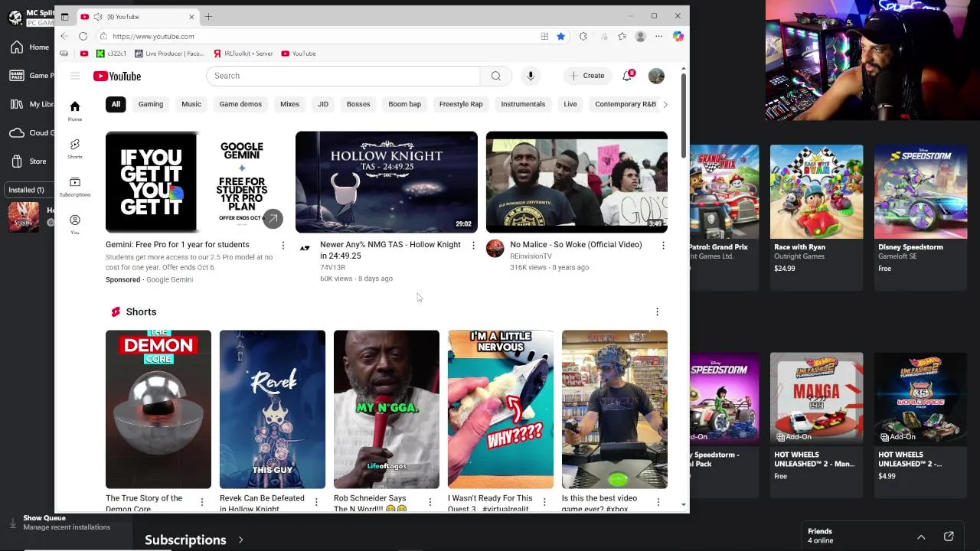Open options for the Hollow Knight TAS video
This screenshot has width=980, height=551.
tap(472, 245)
